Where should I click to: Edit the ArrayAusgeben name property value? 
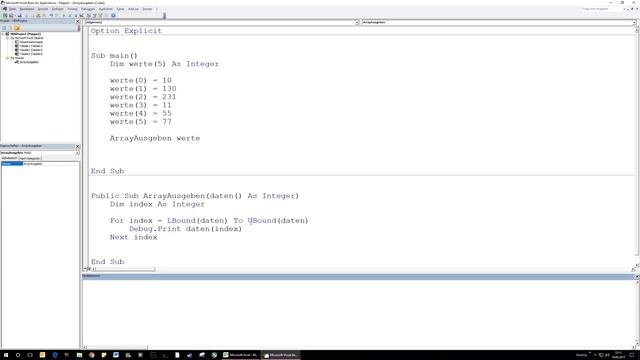51,164
